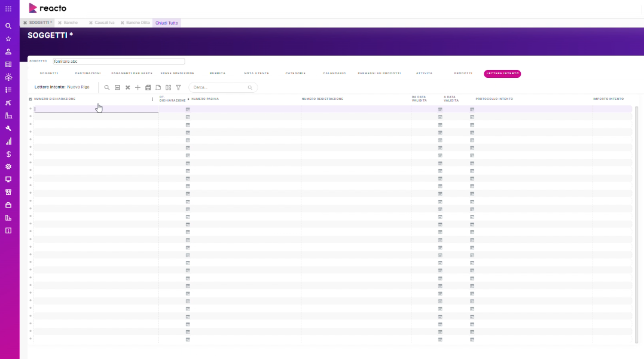
Task: Open the storefront sidebar icon
Action: pyautogui.click(x=8, y=192)
